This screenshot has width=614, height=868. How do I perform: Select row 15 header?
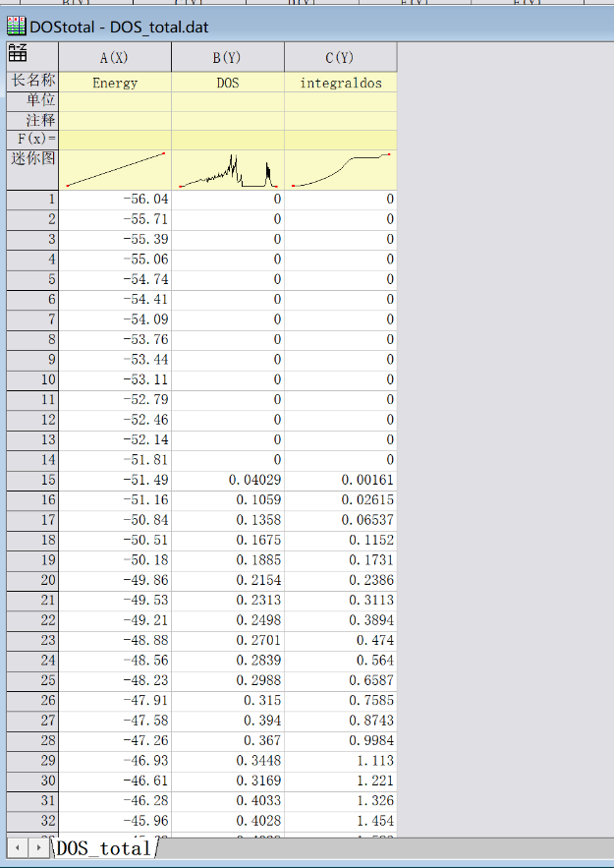32,480
